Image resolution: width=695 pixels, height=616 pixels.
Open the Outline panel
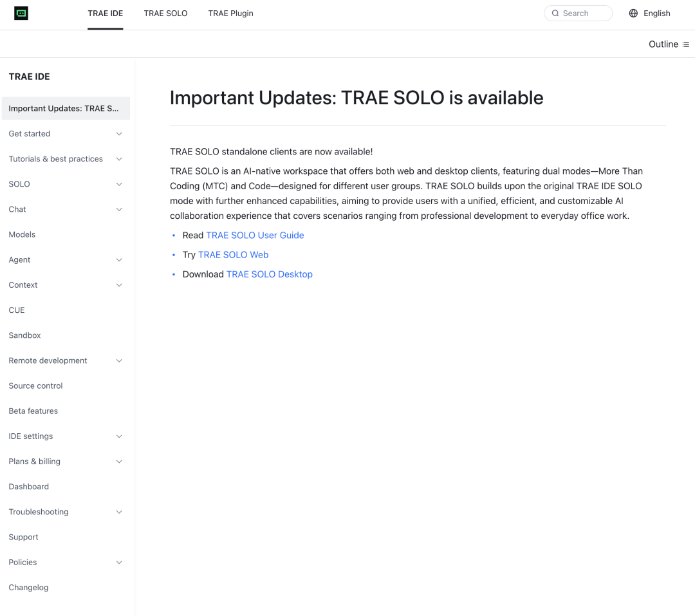point(669,44)
